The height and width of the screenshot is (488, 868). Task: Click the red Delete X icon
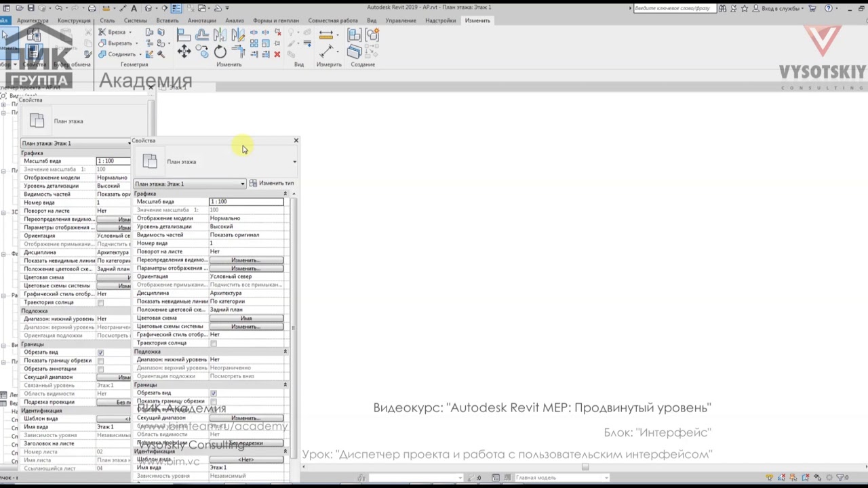point(277,54)
